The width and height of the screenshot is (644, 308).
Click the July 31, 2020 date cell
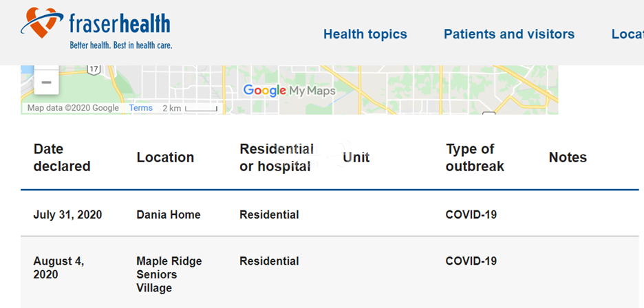(x=67, y=214)
